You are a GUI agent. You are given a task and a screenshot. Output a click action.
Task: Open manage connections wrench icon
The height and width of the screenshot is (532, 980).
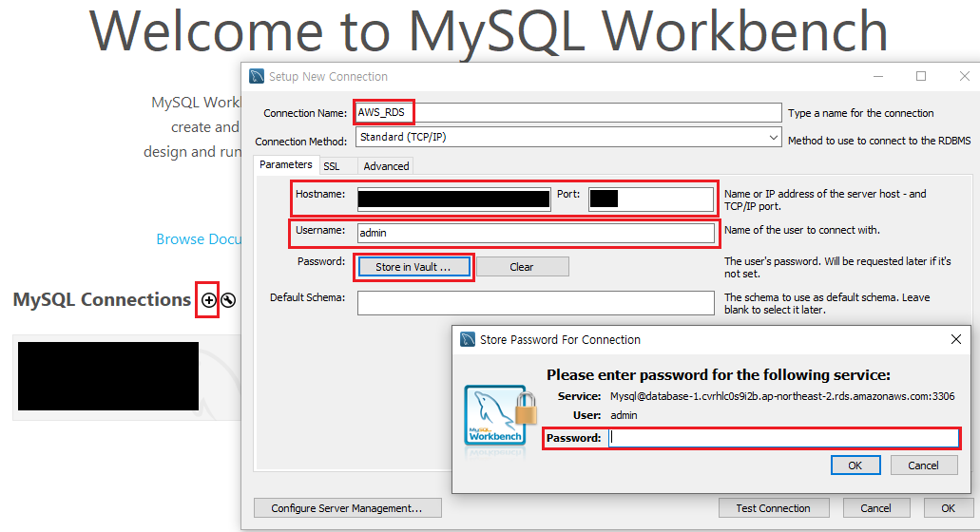(x=229, y=300)
